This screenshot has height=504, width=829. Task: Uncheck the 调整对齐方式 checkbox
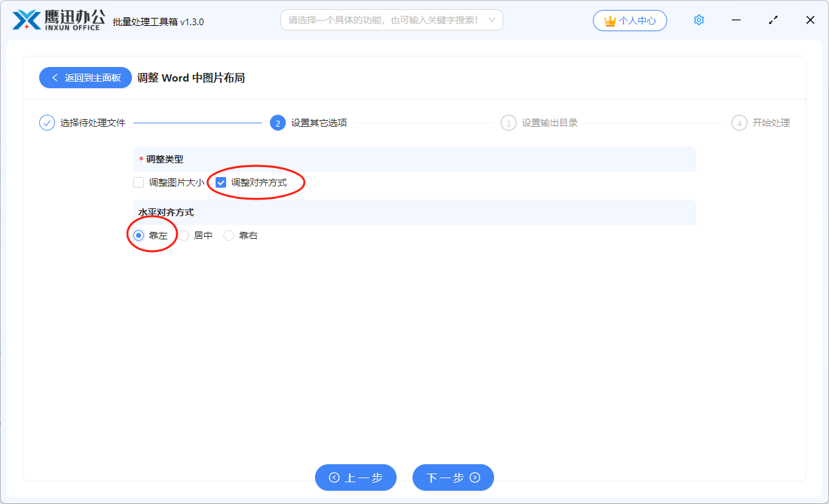tap(222, 182)
